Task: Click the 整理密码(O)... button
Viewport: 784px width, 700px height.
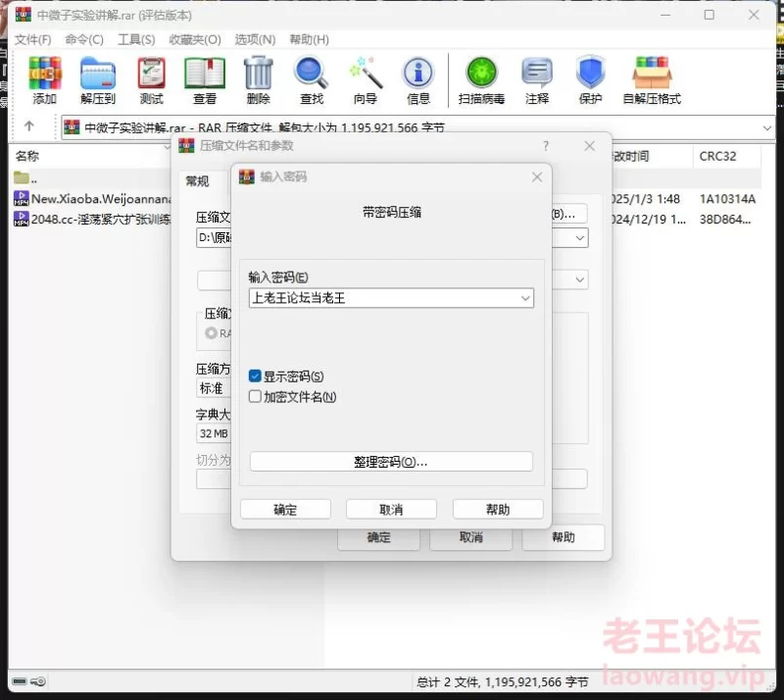Action: 391,462
